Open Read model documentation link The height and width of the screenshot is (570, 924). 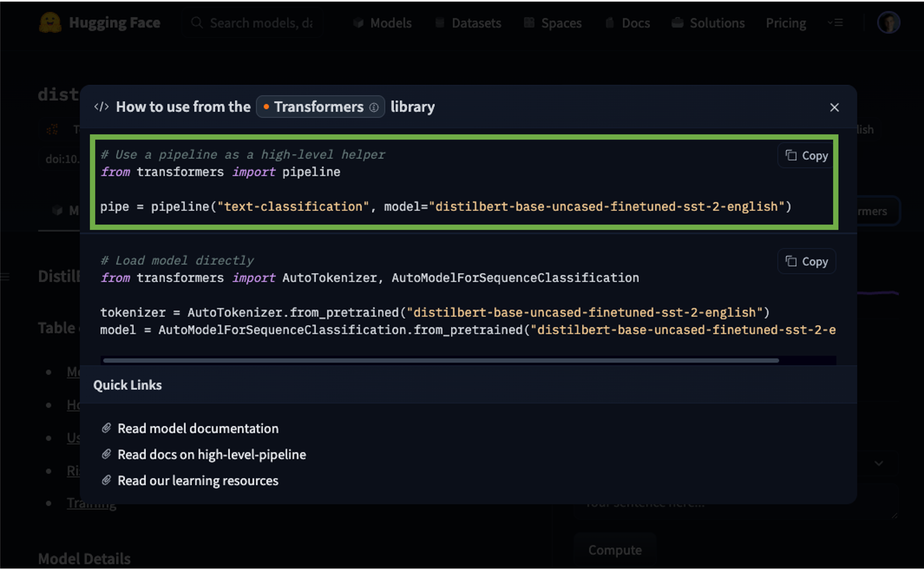coord(198,429)
